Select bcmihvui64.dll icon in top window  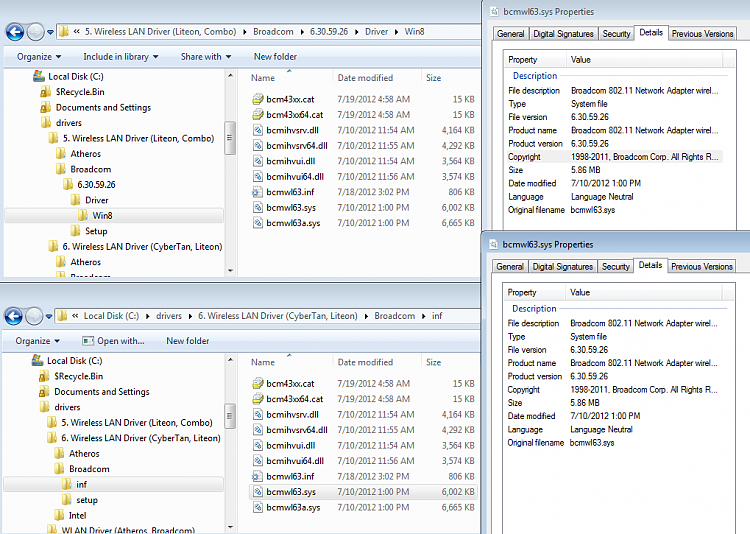tap(258, 177)
